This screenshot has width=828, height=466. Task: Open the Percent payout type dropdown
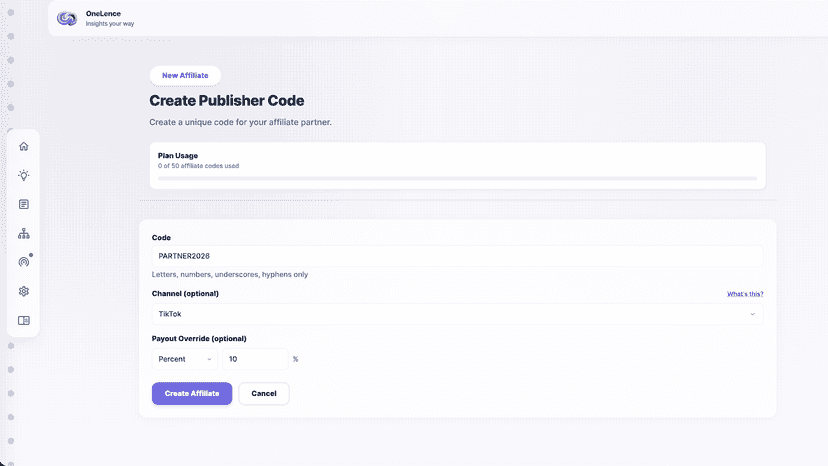185,359
